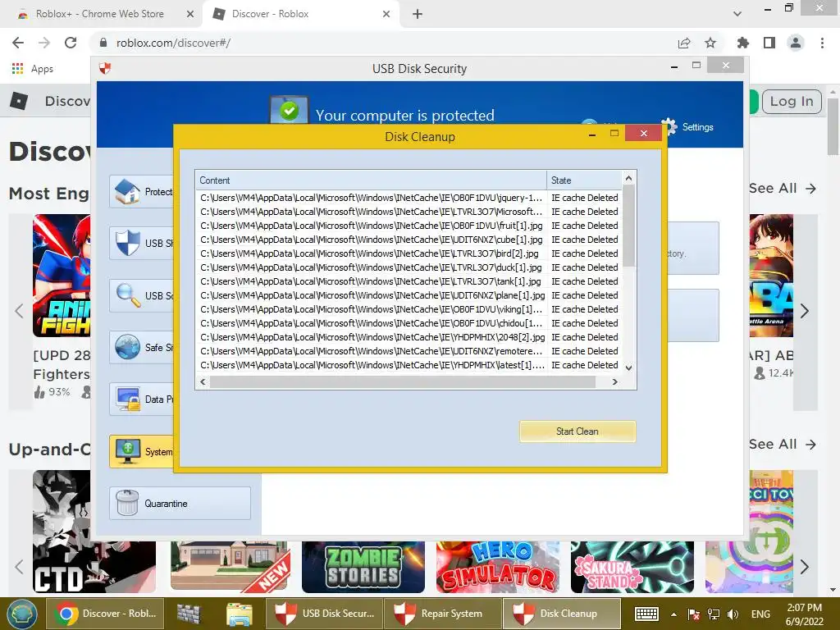Open the Protection house icon
840x630 pixels.
point(127,191)
